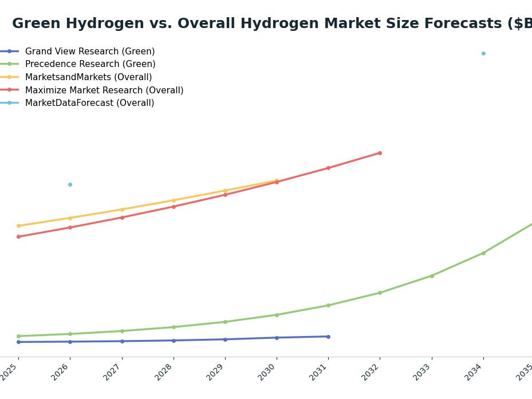
Task: Select the 2026 x-axis label
Action: (61, 372)
